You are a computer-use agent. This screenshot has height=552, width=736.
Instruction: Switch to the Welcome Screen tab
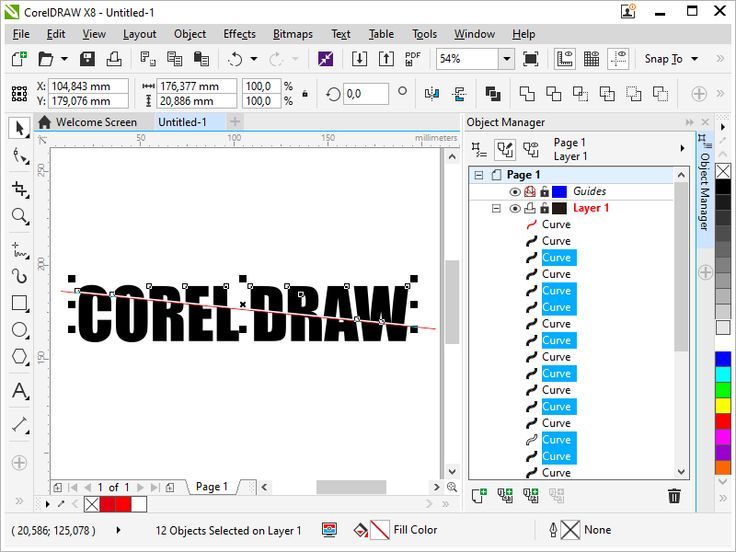(95, 122)
